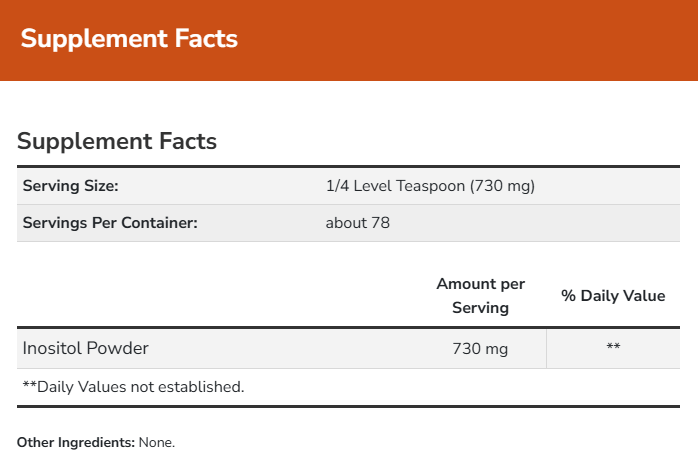Click the 730 mg amount in the Inositol row
Viewport: 698px width, 462px height.
click(480, 348)
